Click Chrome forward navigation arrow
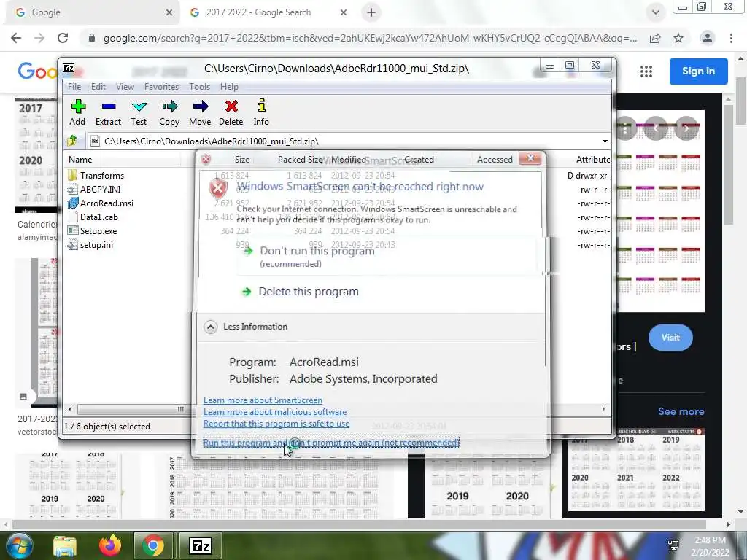The image size is (747, 560). click(39, 38)
